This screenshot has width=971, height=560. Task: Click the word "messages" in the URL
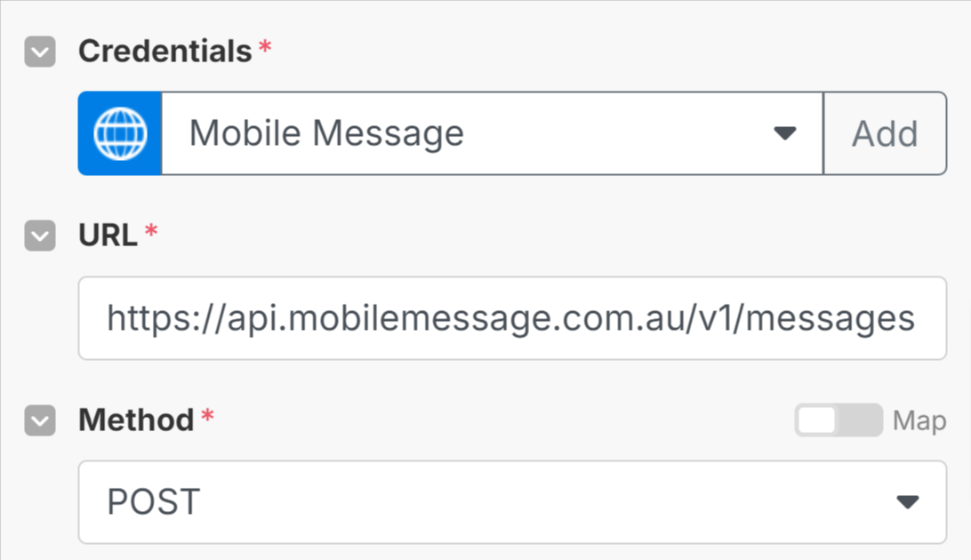[841, 318]
